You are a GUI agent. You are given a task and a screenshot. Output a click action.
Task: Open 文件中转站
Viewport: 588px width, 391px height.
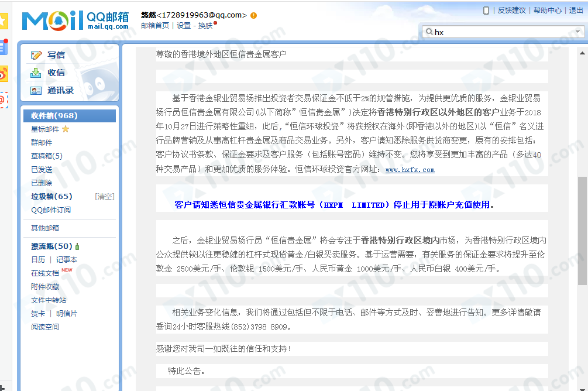(x=49, y=300)
